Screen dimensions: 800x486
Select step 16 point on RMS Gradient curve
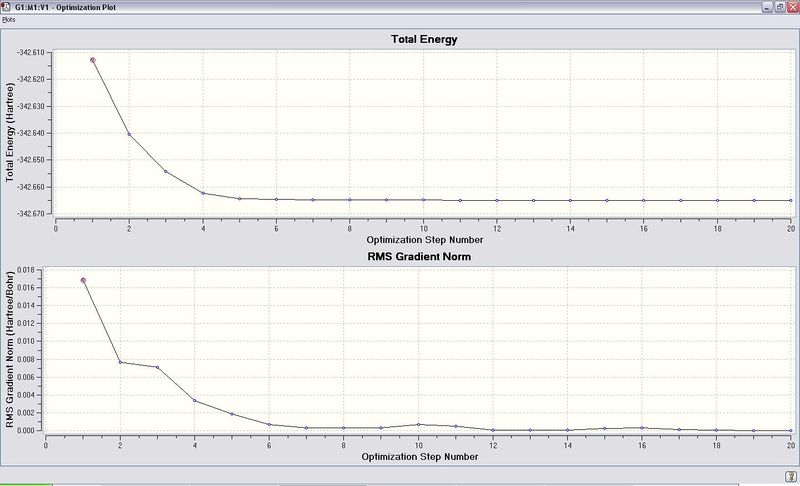coord(642,428)
